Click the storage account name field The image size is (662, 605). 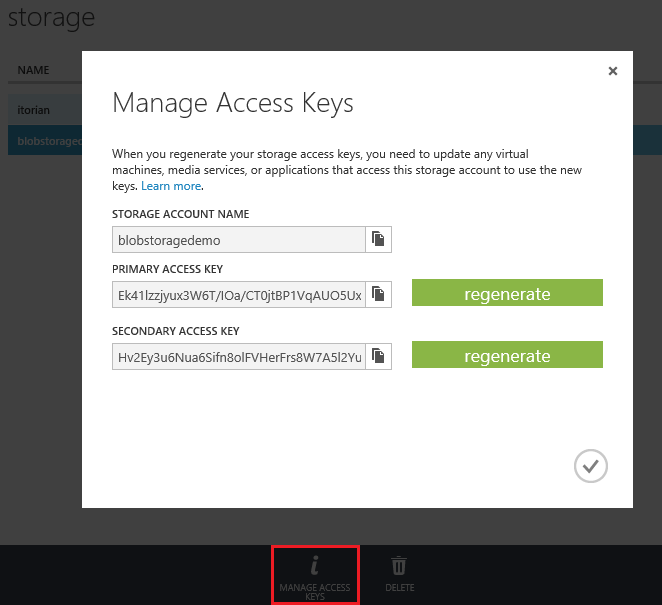(239, 239)
